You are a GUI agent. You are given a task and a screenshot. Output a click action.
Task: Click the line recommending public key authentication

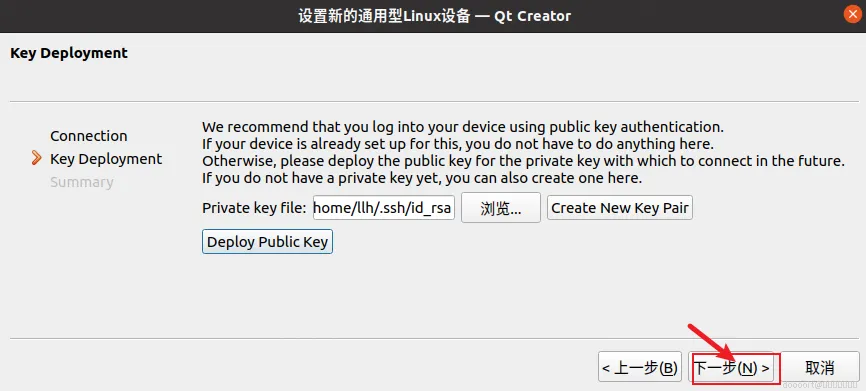[463, 127]
